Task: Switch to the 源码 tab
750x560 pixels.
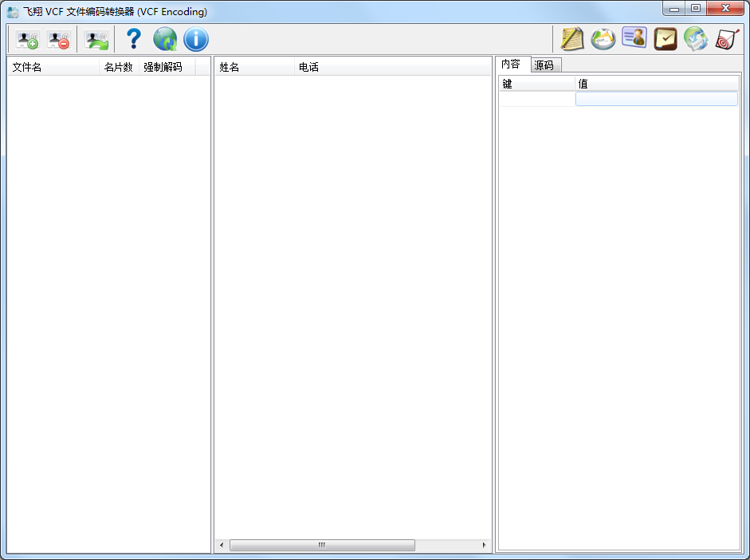Action: click(545, 65)
